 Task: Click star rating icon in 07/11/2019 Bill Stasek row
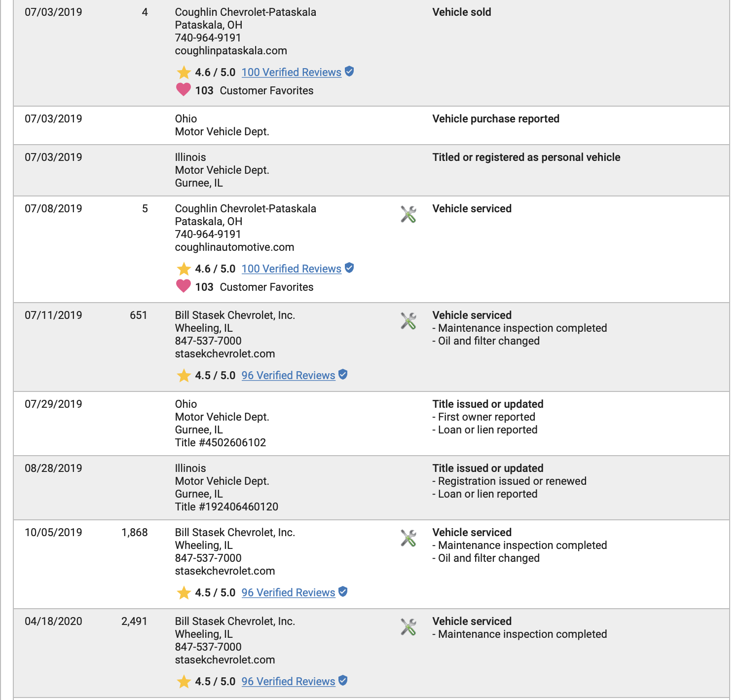tap(184, 375)
